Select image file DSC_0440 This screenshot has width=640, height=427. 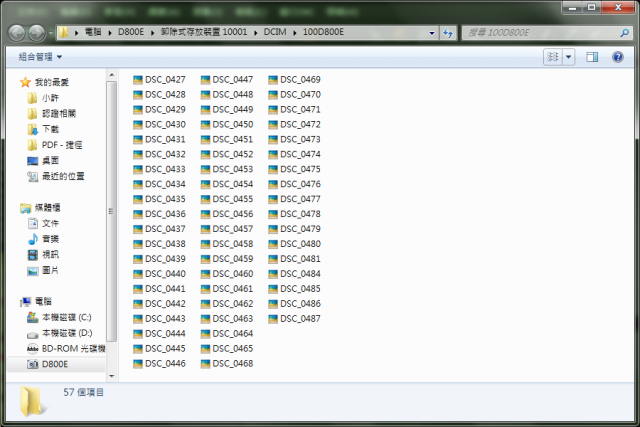(x=160, y=274)
